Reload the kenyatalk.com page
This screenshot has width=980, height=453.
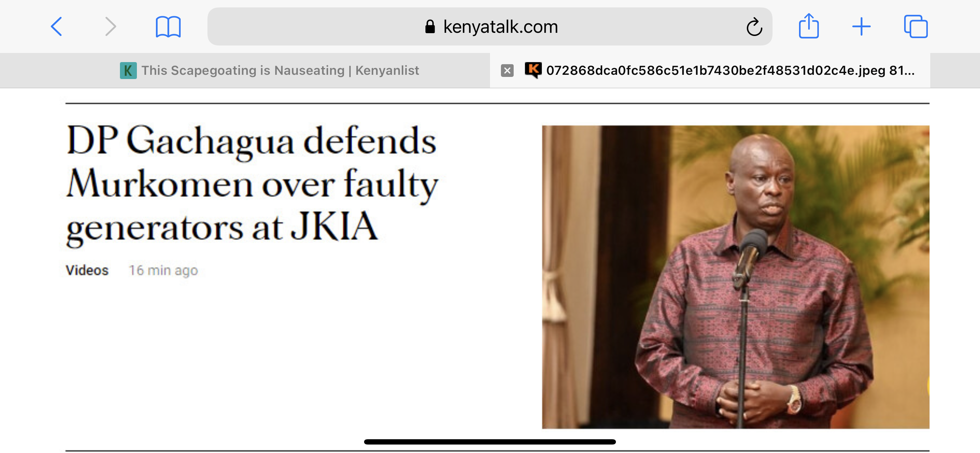754,26
